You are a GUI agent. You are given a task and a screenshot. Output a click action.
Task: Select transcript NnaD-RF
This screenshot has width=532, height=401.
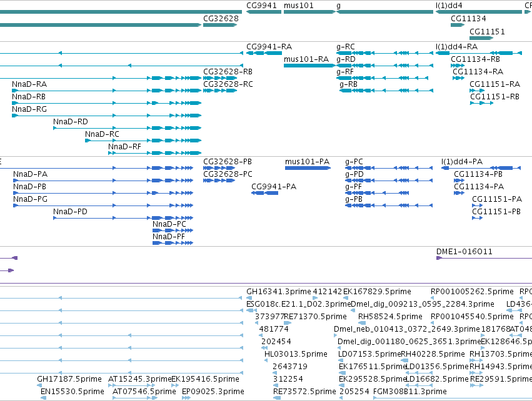[x=124, y=147]
